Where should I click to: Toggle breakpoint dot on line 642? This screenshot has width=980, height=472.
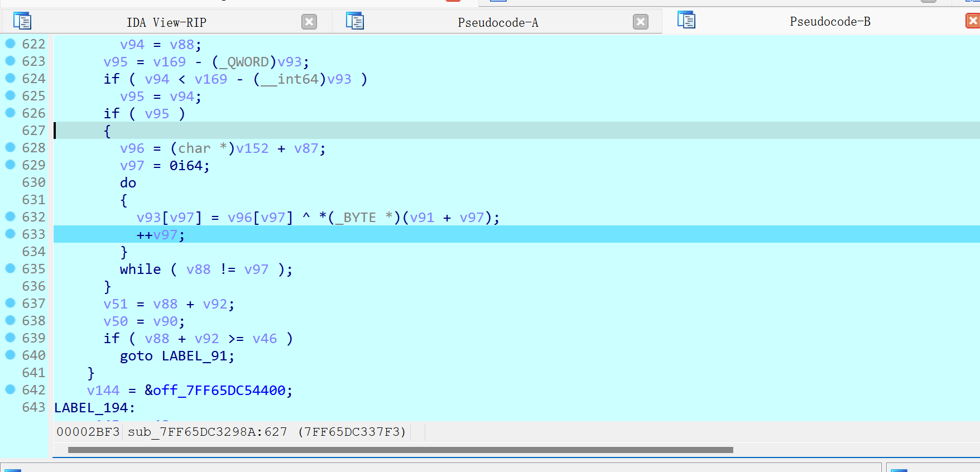(10, 389)
